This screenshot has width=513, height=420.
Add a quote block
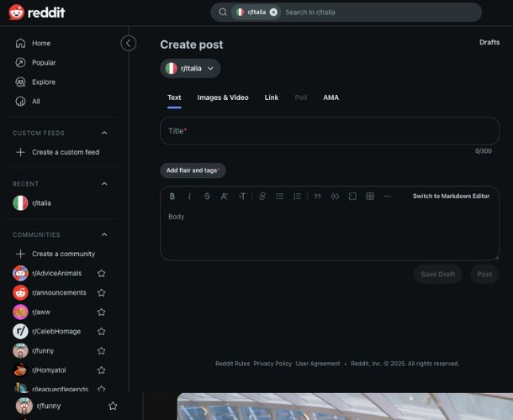317,197
